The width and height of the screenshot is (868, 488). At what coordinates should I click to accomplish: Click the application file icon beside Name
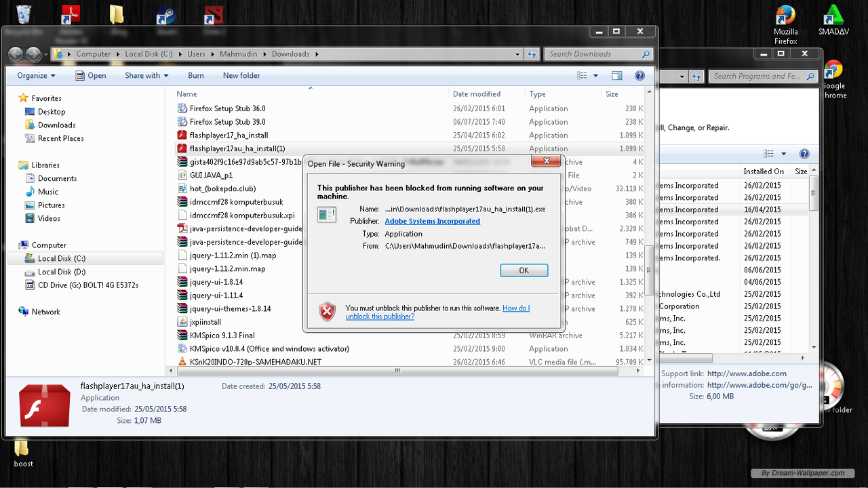pos(326,214)
